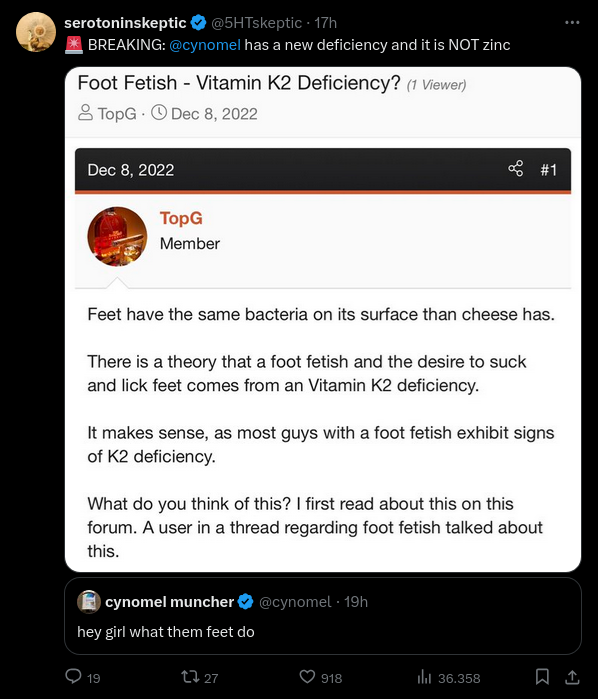Open the 17h tweet timestamp
The height and width of the screenshot is (699, 598).
(x=326, y=23)
